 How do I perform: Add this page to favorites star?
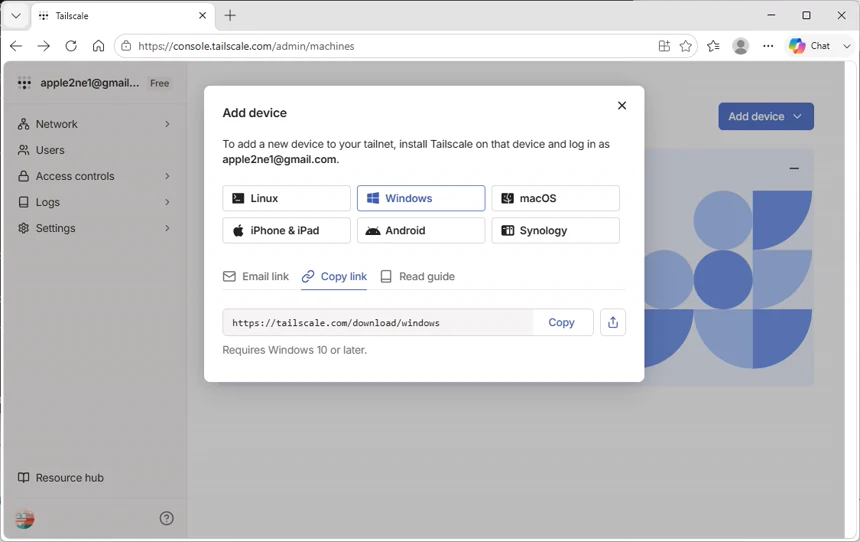click(x=686, y=46)
